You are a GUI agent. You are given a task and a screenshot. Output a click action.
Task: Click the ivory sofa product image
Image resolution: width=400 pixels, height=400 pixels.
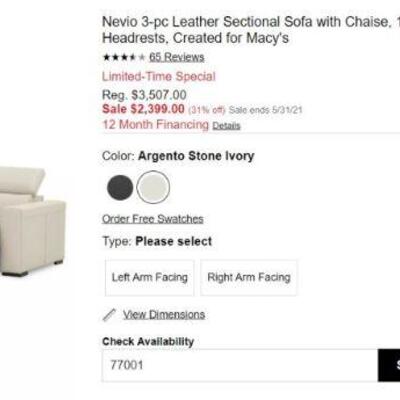33,221
